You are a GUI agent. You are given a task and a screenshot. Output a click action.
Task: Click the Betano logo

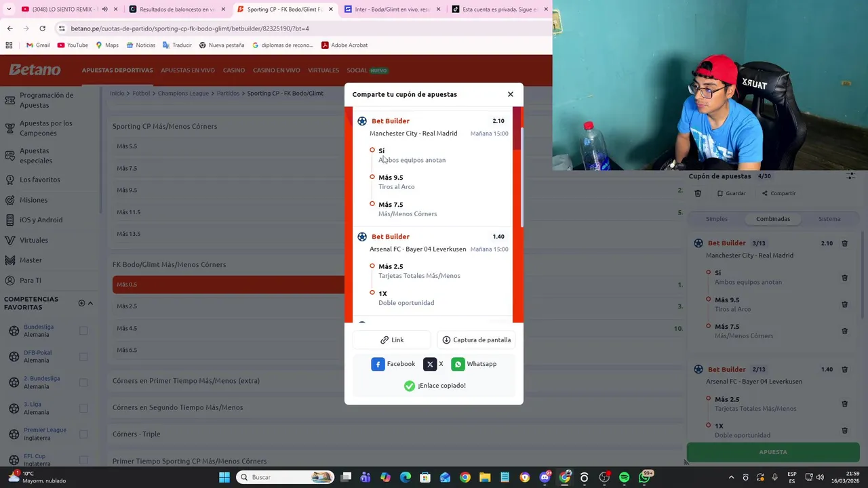point(35,70)
